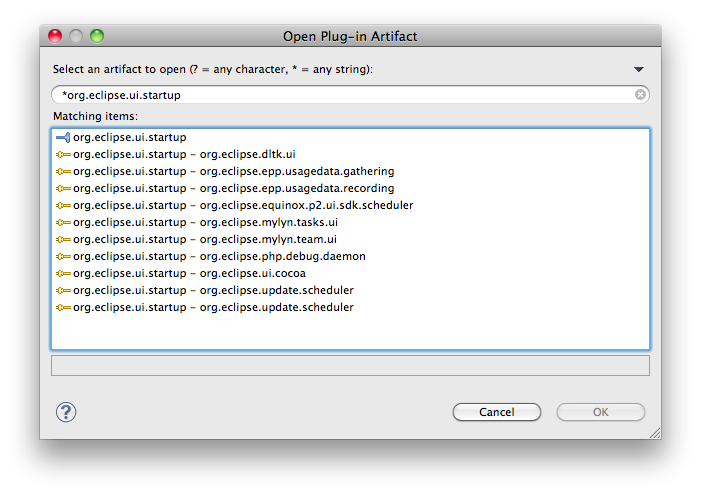Click the extension icon for org.eclipse.php.debug.daemon

(x=63, y=256)
